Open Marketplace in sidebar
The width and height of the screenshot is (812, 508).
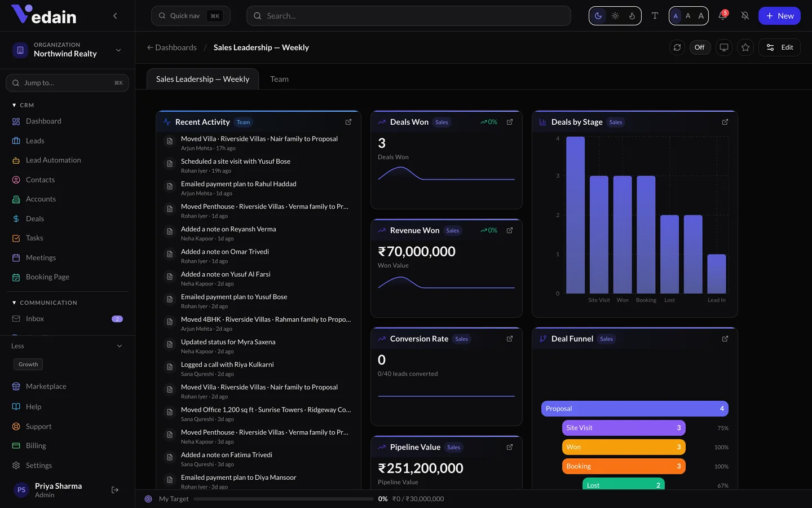67,387
